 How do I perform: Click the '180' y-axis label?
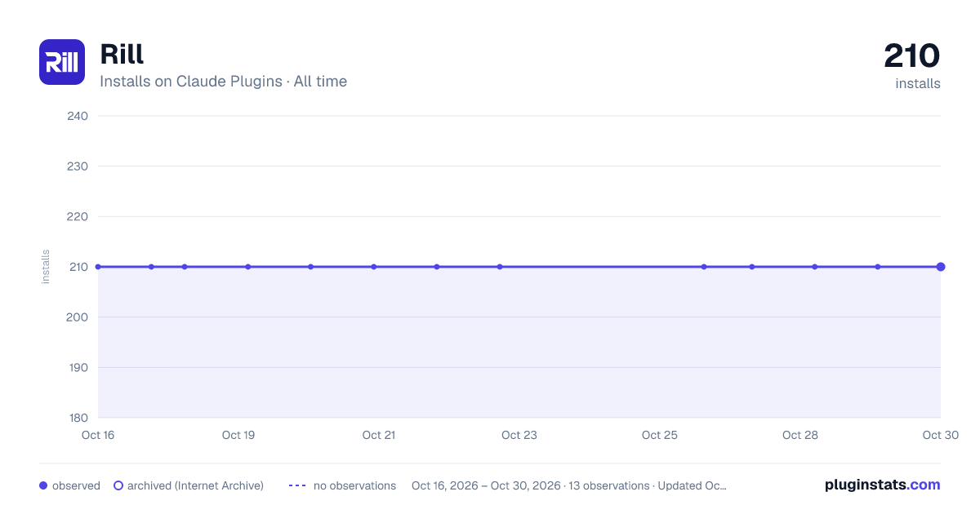(78, 418)
